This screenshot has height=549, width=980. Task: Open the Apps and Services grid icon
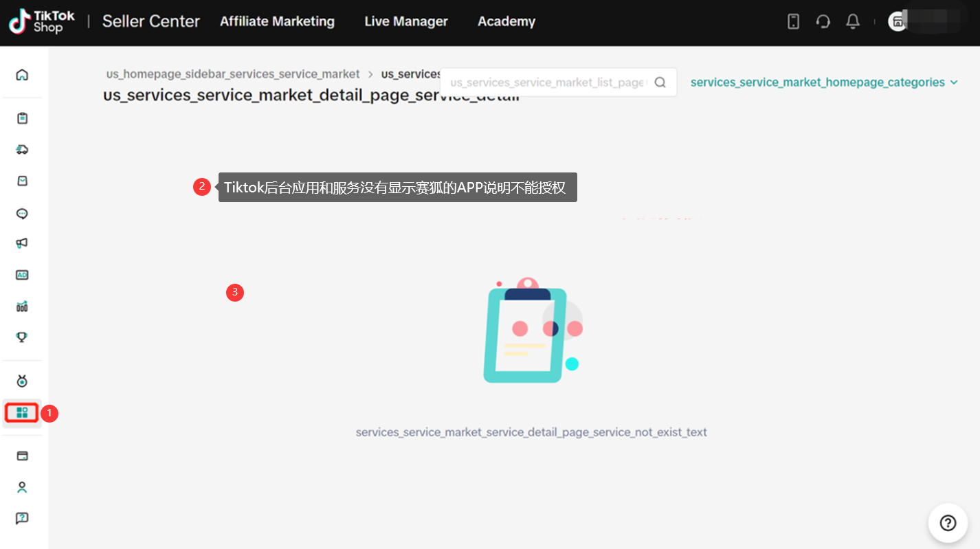pyautogui.click(x=22, y=413)
